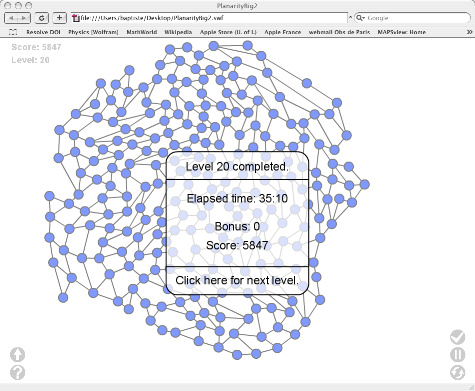This screenshot has width=475, height=391.
Task: Click the circular restart level icon
Action: click(x=458, y=372)
